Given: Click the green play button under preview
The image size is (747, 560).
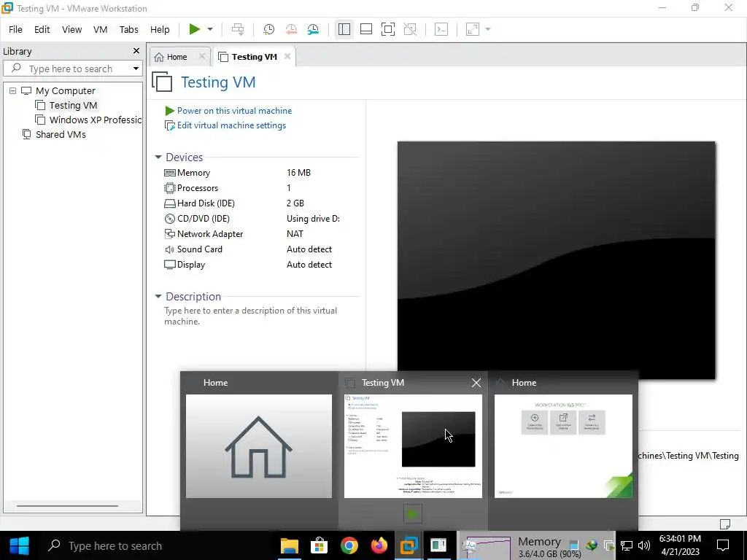Looking at the screenshot, I should click(413, 514).
